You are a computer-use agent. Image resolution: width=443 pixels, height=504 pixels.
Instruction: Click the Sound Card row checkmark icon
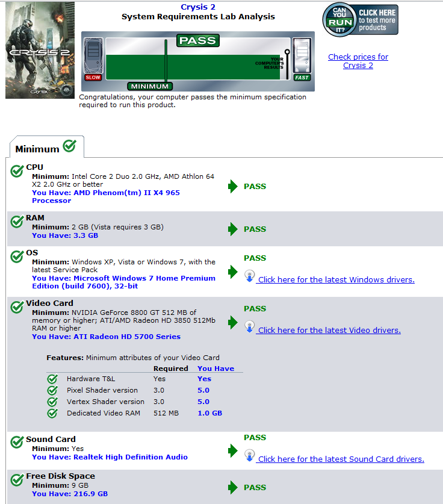(17, 443)
